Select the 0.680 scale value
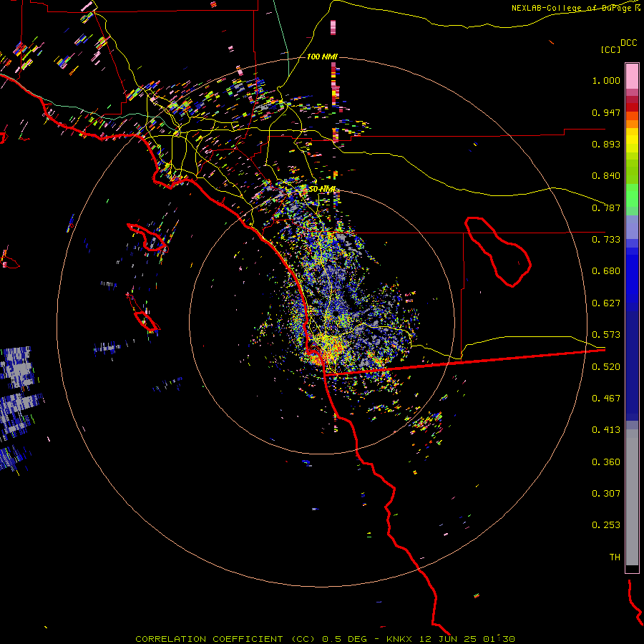Viewport: 644px width, 644px height. (606, 271)
